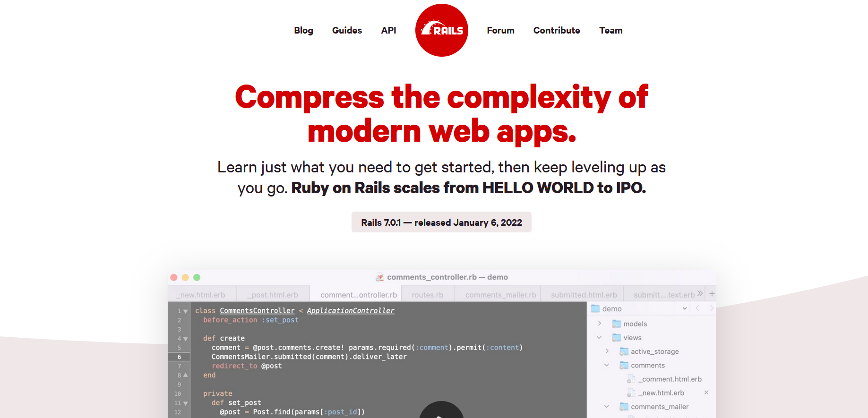Expand the active_storage folder
Screen dimensions: 868x418
607,351
